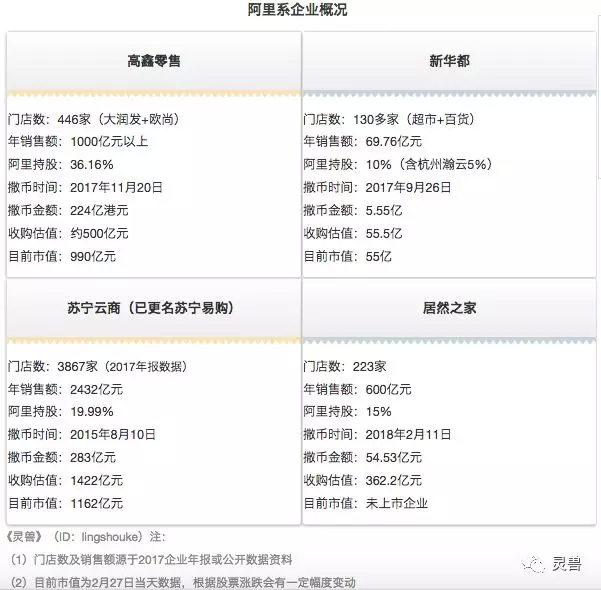Screen dimensions: 601x590
Task: Select the 苏宁云商（已更名苏宁易购）header
Action: [154, 308]
